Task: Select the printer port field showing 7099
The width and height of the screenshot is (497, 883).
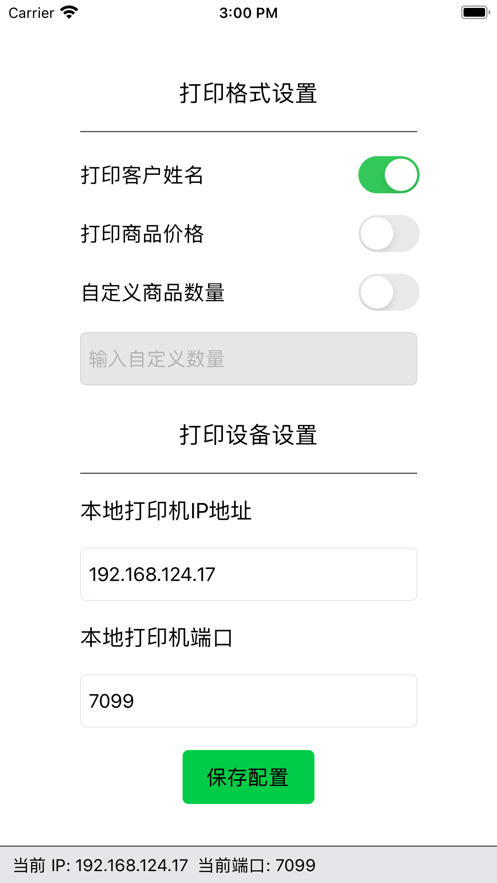Action: click(x=248, y=701)
